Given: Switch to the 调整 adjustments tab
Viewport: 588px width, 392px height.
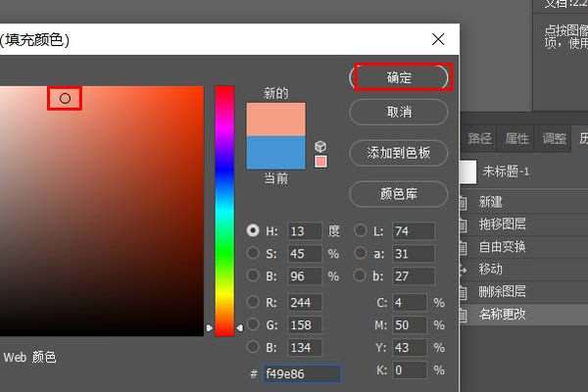Looking at the screenshot, I should [555, 139].
